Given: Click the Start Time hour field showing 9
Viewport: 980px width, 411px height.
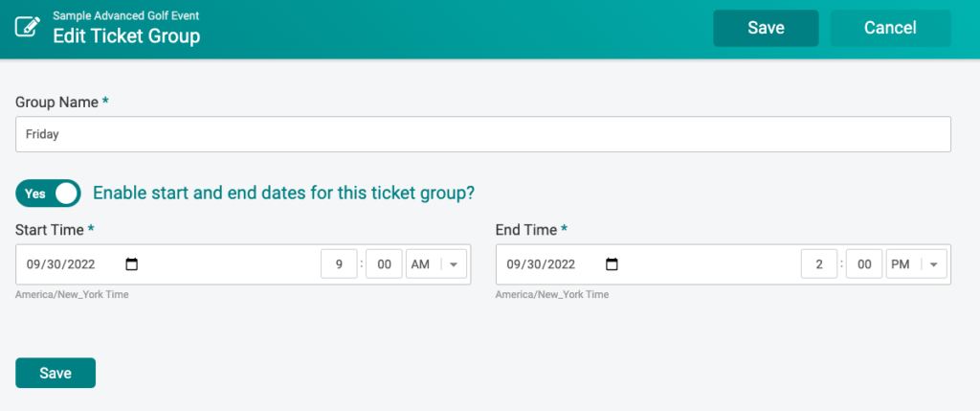Looking at the screenshot, I should 340,264.
